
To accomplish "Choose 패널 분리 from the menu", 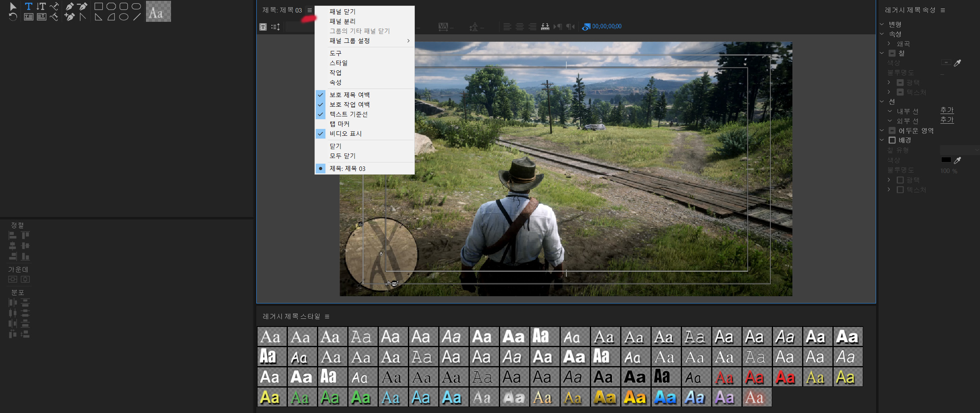I will [365, 21].
